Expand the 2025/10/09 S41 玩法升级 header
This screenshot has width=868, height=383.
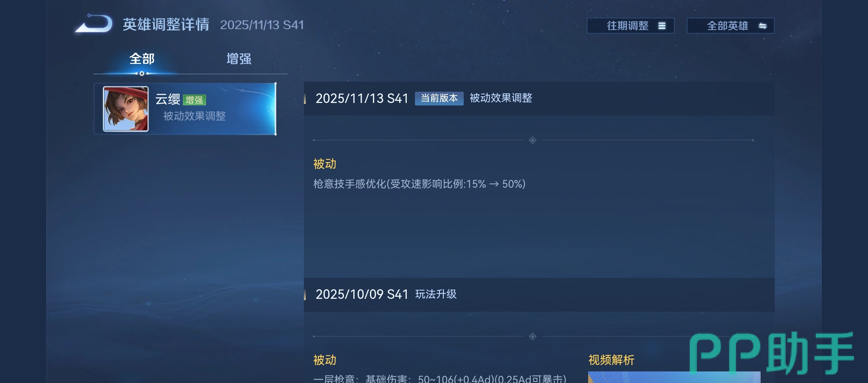pos(539,295)
